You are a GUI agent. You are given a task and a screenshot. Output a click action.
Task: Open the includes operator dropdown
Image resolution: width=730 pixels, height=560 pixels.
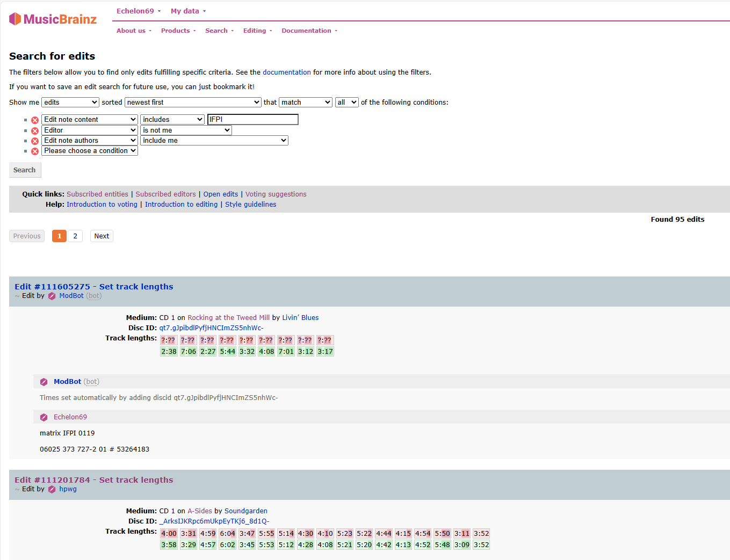(x=172, y=119)
